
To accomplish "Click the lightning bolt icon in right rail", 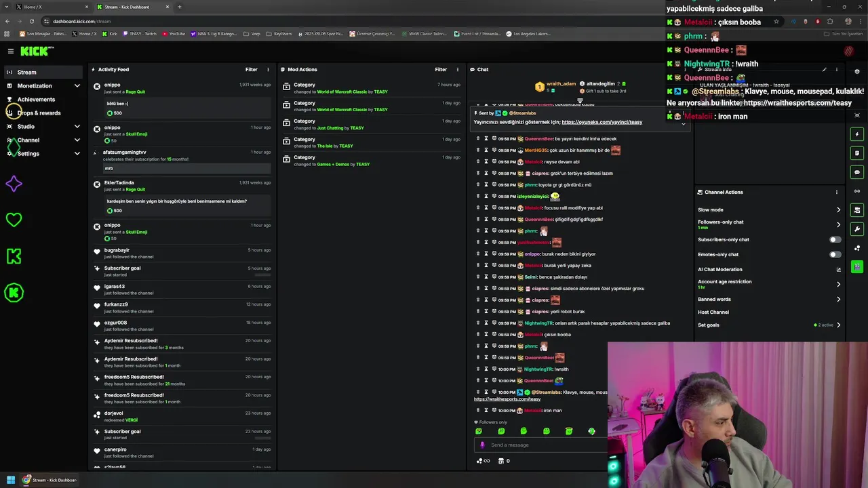I will tap(857, 134).
